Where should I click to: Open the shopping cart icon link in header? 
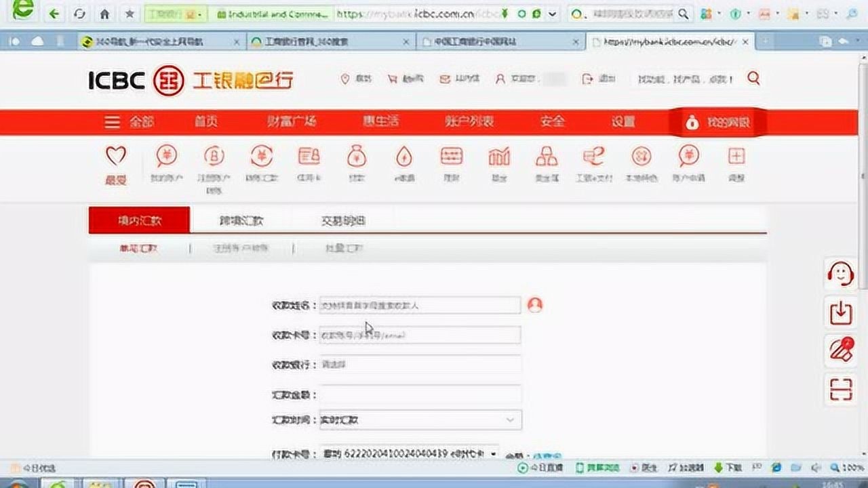pos(393,79)
